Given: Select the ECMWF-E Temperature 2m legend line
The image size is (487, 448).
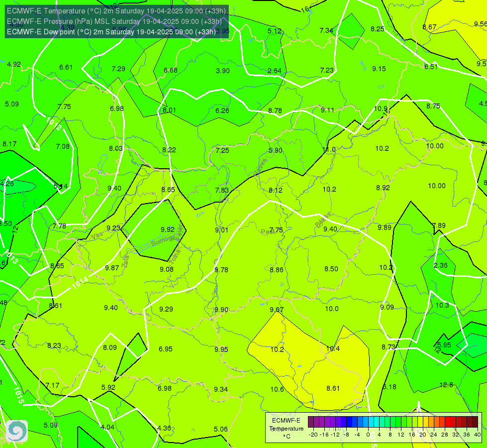Looking at the screenshot, I should (116, 11).
